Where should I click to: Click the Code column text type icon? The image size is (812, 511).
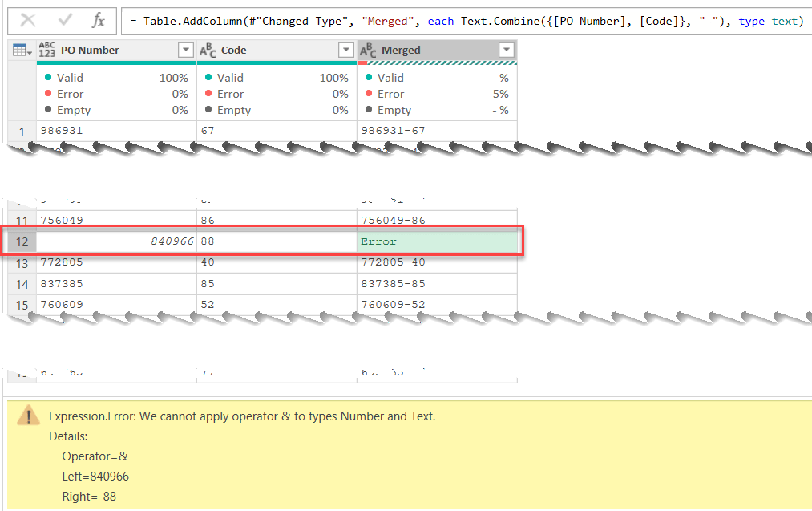(x=208, y=51)
